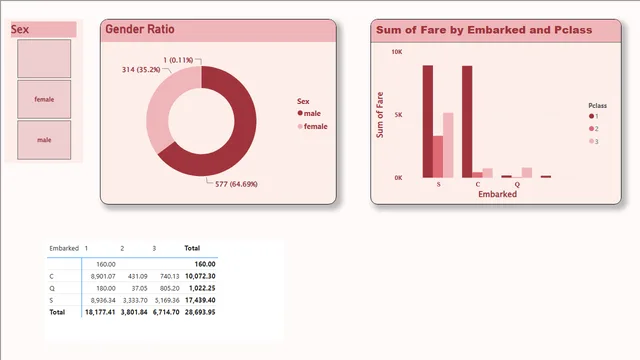
Task: Click the Sum of Fare y-axis title
Action: 380,115
